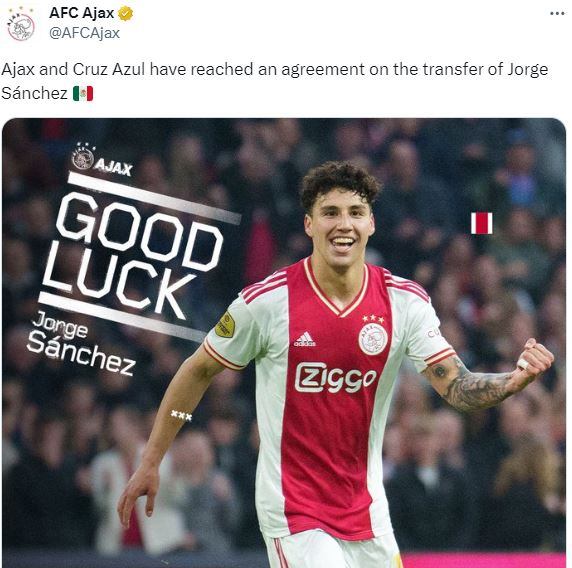This screenshot has width=572, height=568.
Task: Click the AFC Ajax profile avatar
Action: pyautogui.click(x=21, y=26)
